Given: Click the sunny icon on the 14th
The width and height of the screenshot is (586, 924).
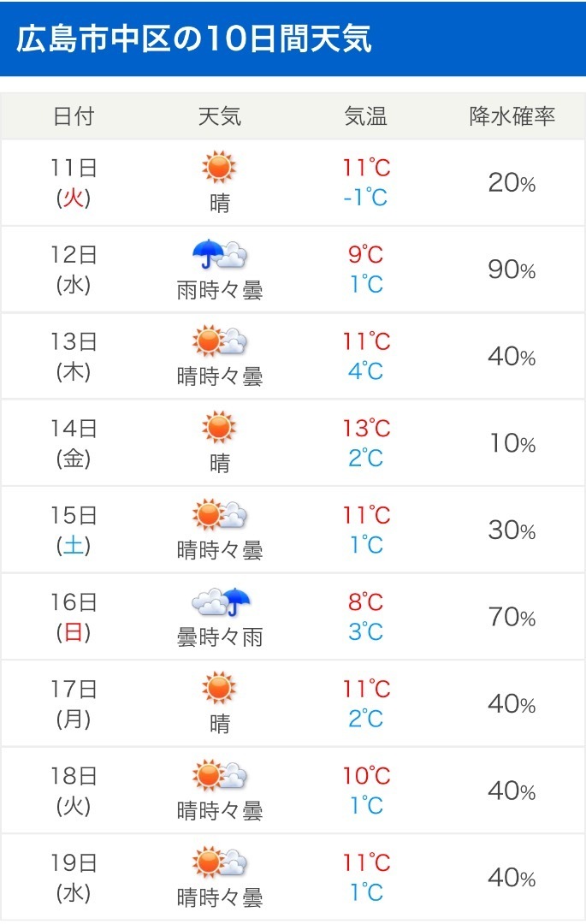Looking at the screenshot, I should (x=219, y=427).
